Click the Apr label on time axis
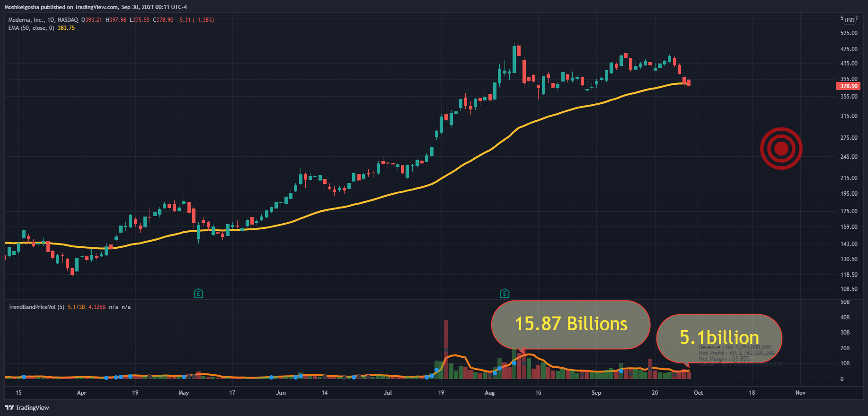Image resolution: width=868 pixels, height=416 pixels. click(x=81, y=393)
